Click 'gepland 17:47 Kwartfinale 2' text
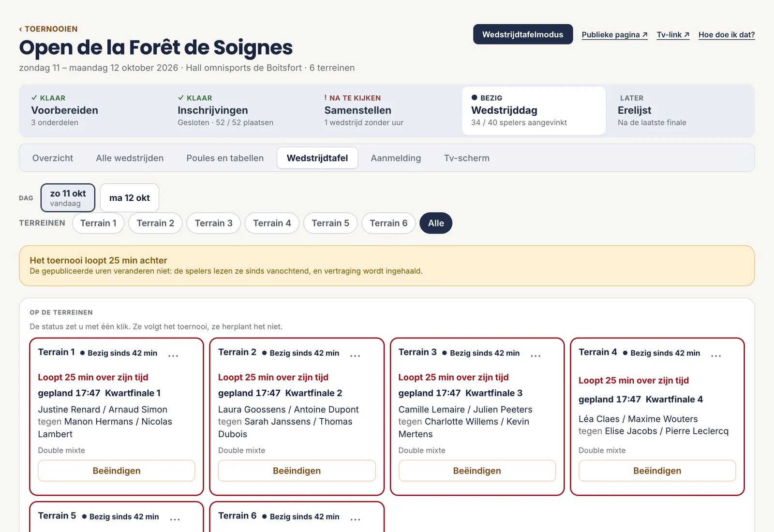 click(x=280, y=393)
